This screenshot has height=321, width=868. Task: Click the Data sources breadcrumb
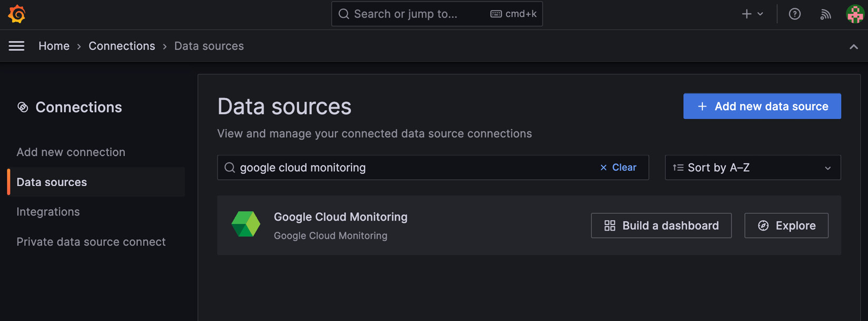click(209, 46)
